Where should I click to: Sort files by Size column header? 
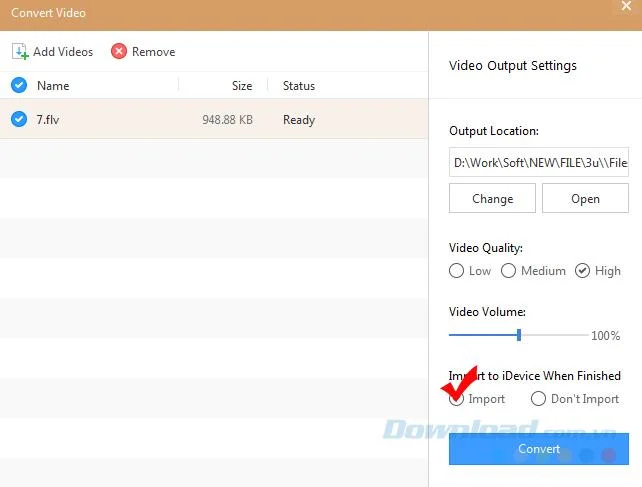point(242,86)
